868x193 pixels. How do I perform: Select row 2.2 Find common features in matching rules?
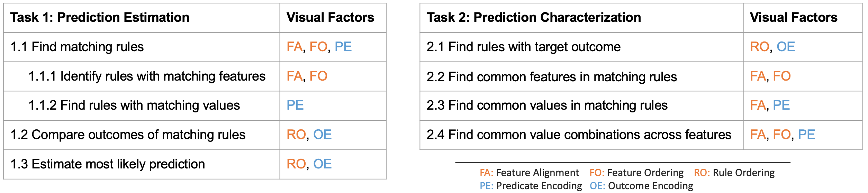(552, 77)
